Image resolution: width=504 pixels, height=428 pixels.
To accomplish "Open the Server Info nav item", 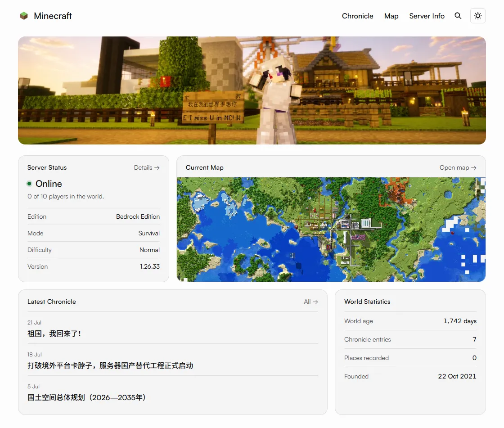I will [427, 16].
